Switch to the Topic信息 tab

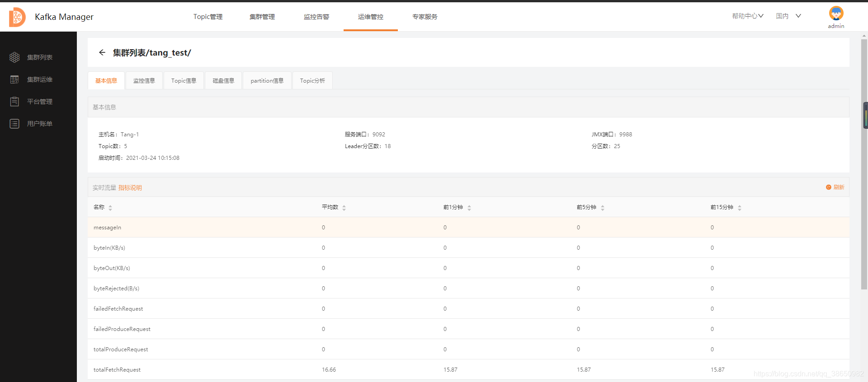click(x=184, y=80)
